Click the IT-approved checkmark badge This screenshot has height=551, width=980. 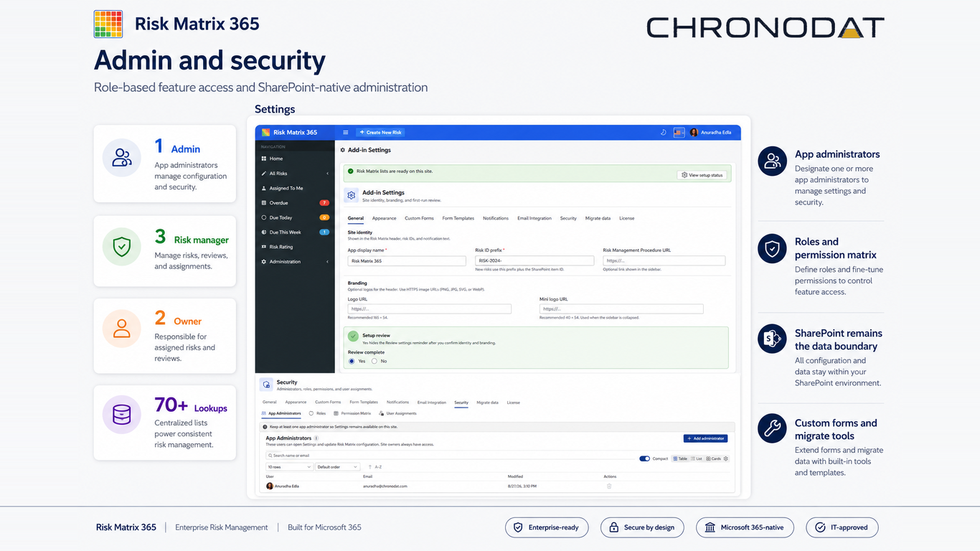click(x=842, y=527)
